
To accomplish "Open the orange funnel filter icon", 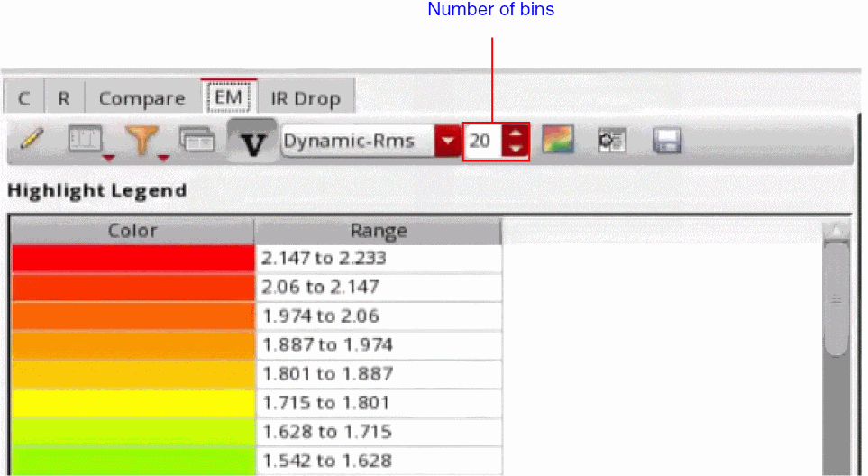I will click(142, 140).
